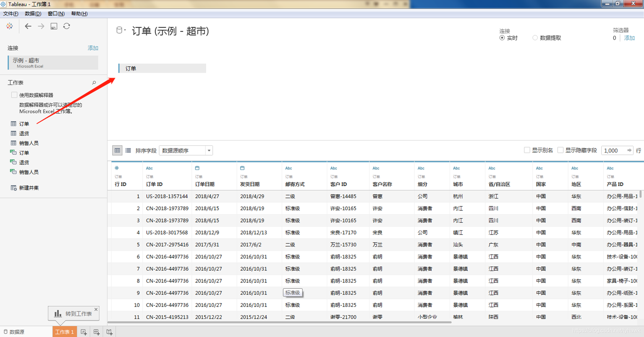This screenshot has height=337, width=644.
Task: Click the date type icon above 订单日期
Action: (197, 168)
